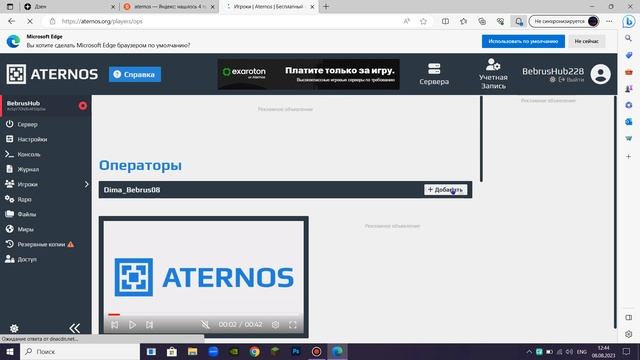Open Журнал log in sidebar
Screen dimensions: 640x360
28,169
